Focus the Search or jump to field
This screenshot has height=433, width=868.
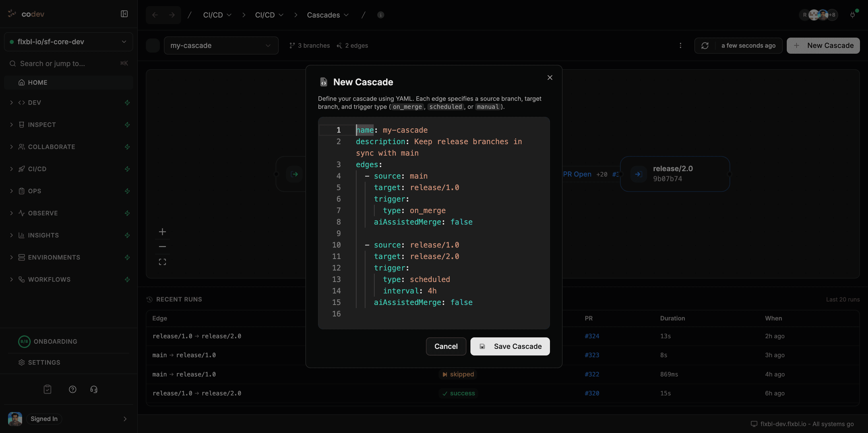(x=68, y=63)
